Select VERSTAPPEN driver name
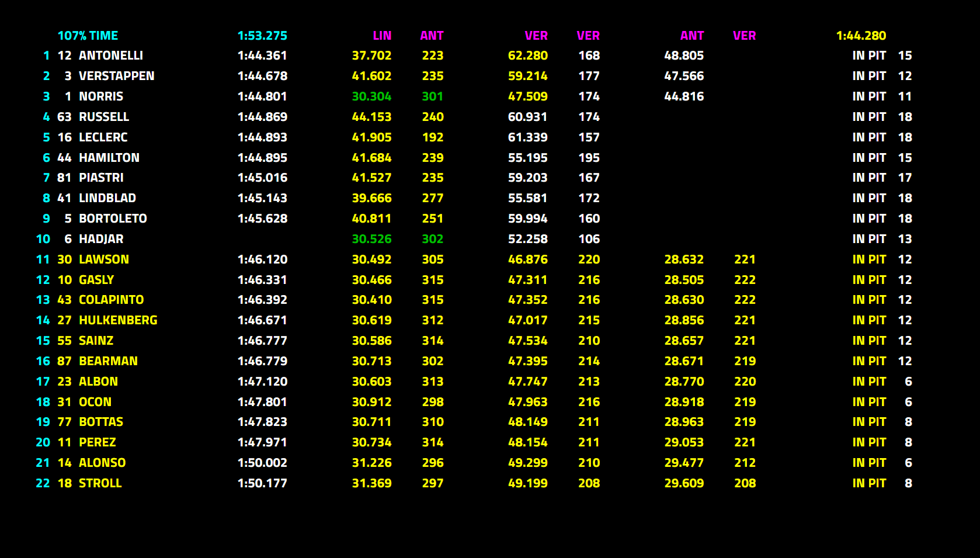Viewport: 980px width, 558px height. click(x=117, y=76)
